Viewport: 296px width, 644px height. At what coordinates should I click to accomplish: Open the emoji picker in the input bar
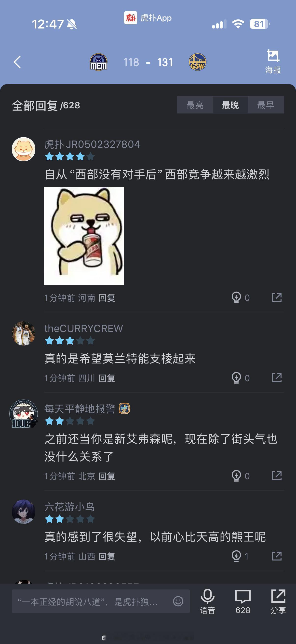(178, 601)
